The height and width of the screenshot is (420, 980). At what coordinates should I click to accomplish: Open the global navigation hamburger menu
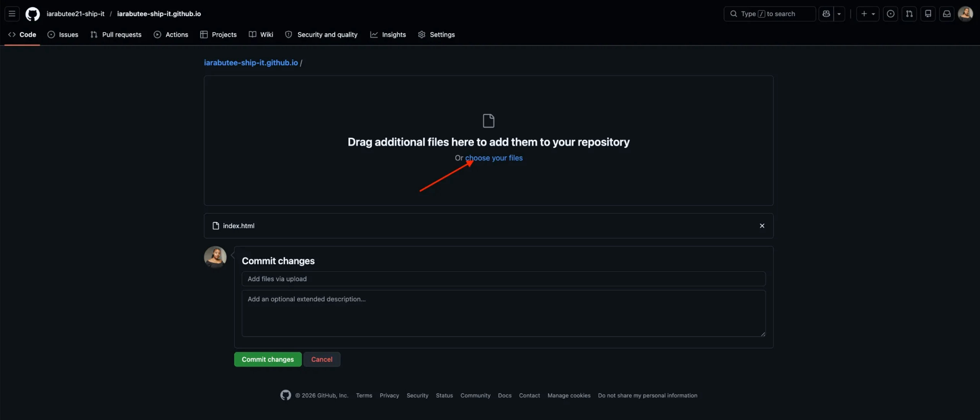tap(12, 14)
